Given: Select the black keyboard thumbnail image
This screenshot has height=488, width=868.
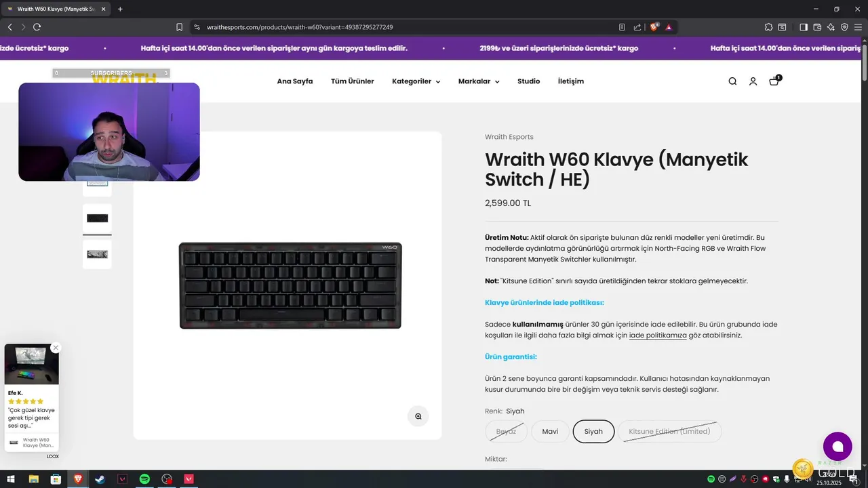Looking at the screenshot, I should [97, 218].
